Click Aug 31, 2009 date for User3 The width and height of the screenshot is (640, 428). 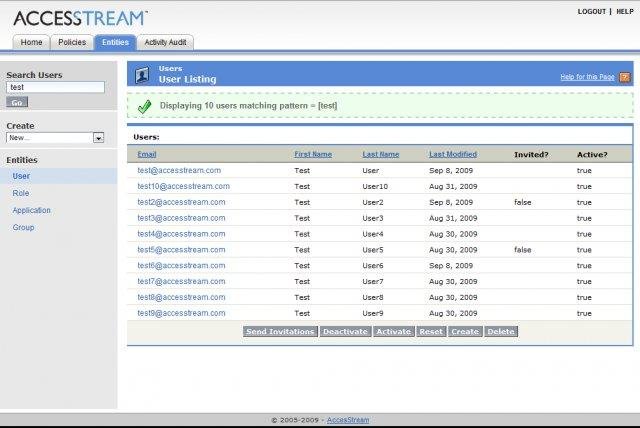point(453,218)
